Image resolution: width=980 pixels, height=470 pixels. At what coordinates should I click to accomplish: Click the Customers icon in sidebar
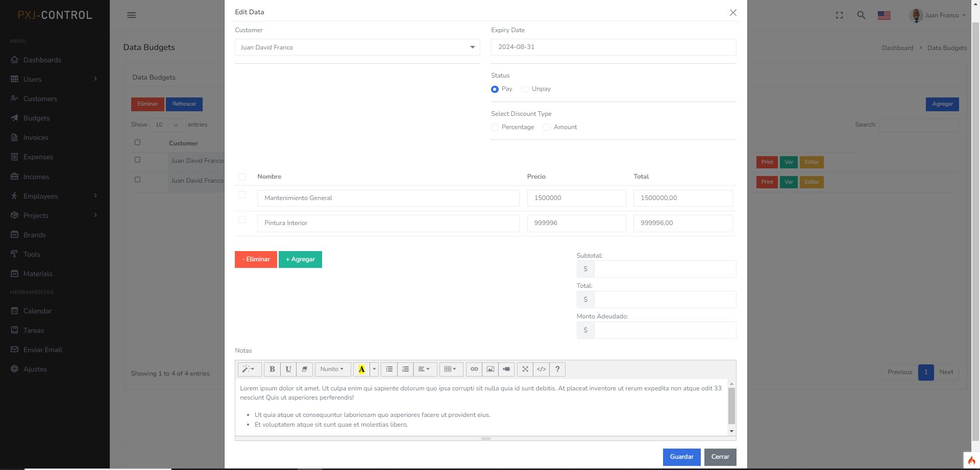[x=14, y=98]
